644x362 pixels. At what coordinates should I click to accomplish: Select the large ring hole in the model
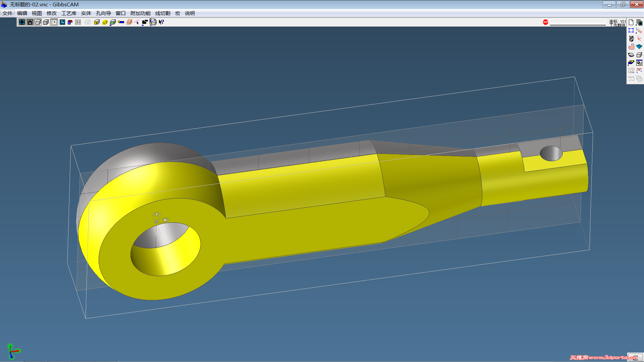(x=165, y=249)
